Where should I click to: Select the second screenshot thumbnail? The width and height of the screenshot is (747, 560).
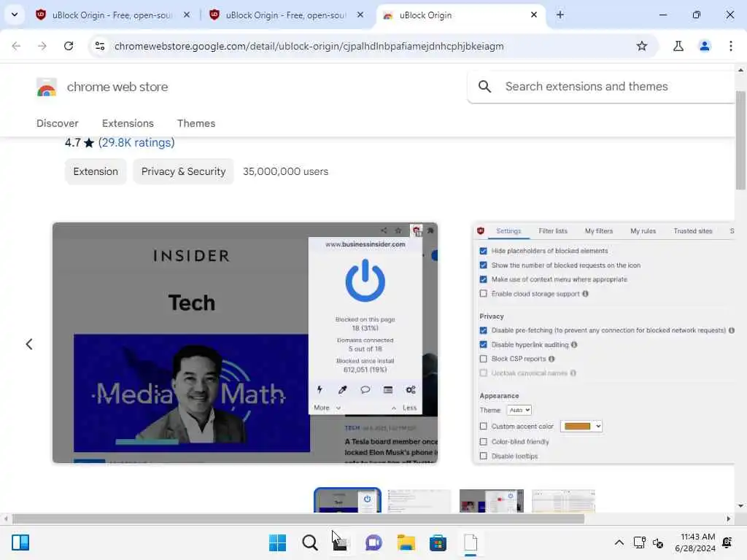point(419,502)
